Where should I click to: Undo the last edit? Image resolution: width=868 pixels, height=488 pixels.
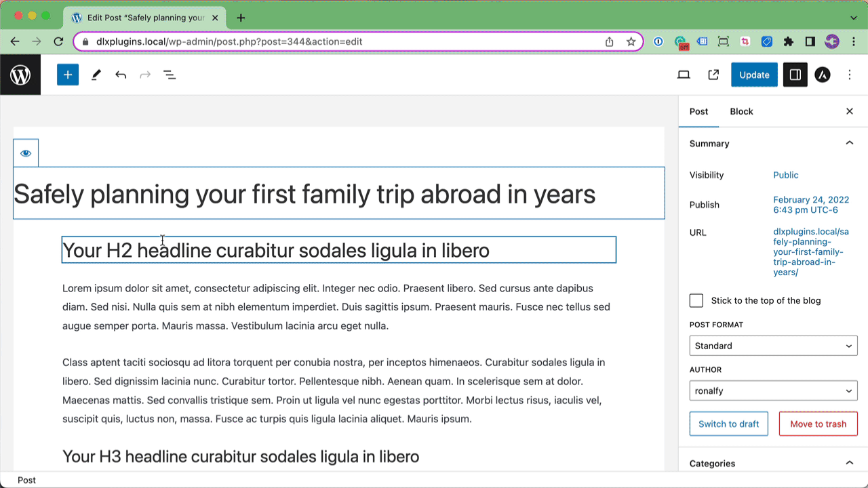point(121,75)
